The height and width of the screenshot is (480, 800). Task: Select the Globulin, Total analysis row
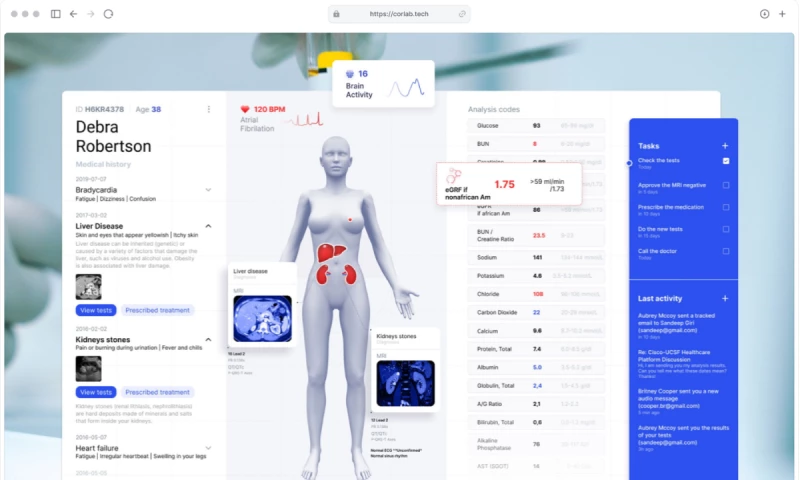coord(536,386)
